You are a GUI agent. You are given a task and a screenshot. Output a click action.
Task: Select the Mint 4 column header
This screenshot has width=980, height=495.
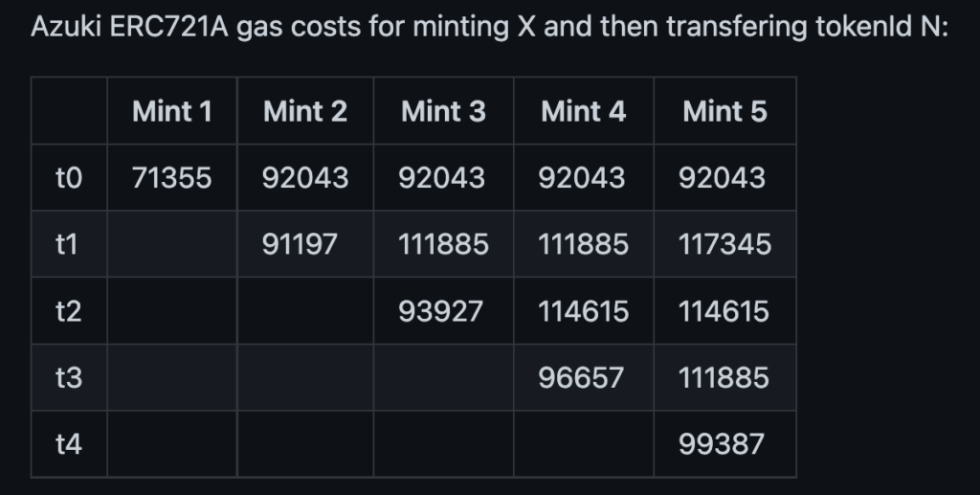pos(583,112)
